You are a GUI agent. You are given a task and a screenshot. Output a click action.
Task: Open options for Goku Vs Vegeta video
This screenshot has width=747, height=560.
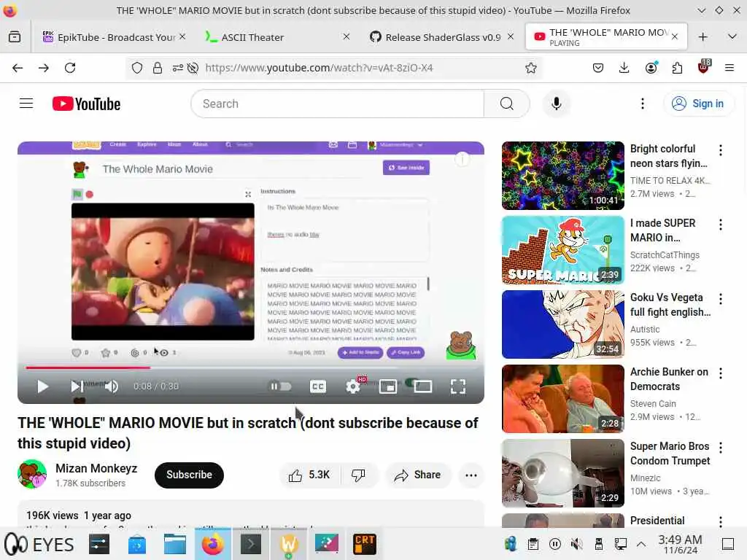coord(720,299)
